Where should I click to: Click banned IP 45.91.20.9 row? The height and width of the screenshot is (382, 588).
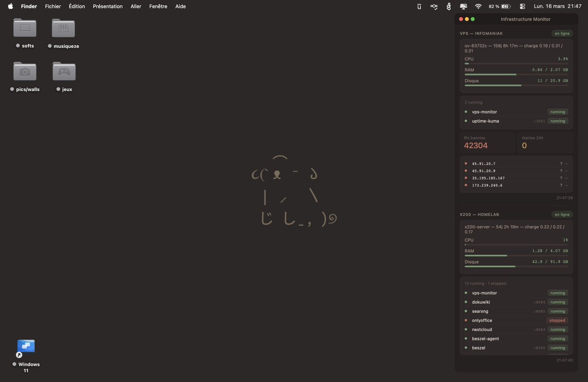click(x=516, y=171)
